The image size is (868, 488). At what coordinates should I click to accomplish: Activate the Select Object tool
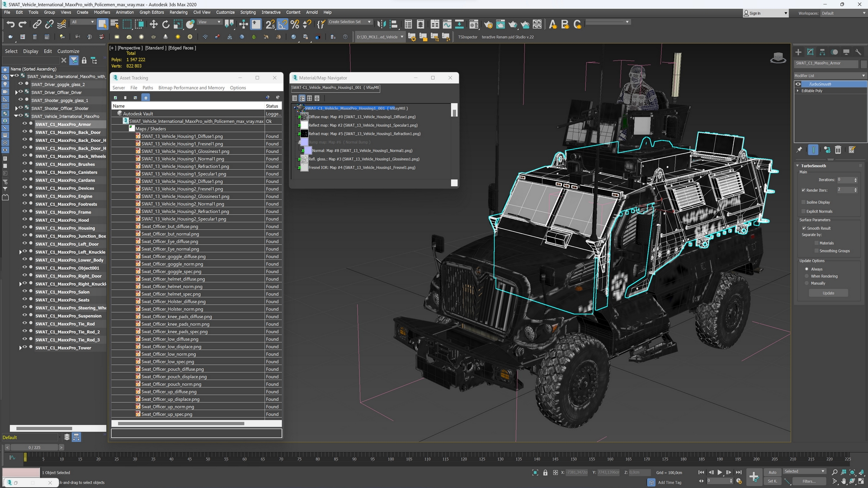[x=102, y=24]
